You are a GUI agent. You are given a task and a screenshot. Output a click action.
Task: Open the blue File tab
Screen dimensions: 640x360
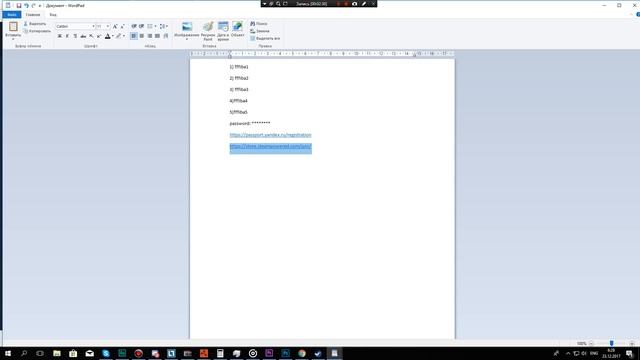click(12, 15)
